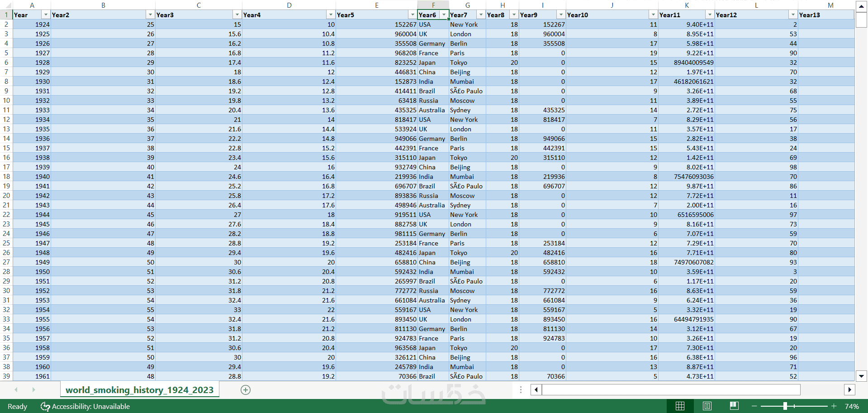868x413 pixels.
Task: Click the horizontal scrollbar left arrow
Action: tap(536, 389)
